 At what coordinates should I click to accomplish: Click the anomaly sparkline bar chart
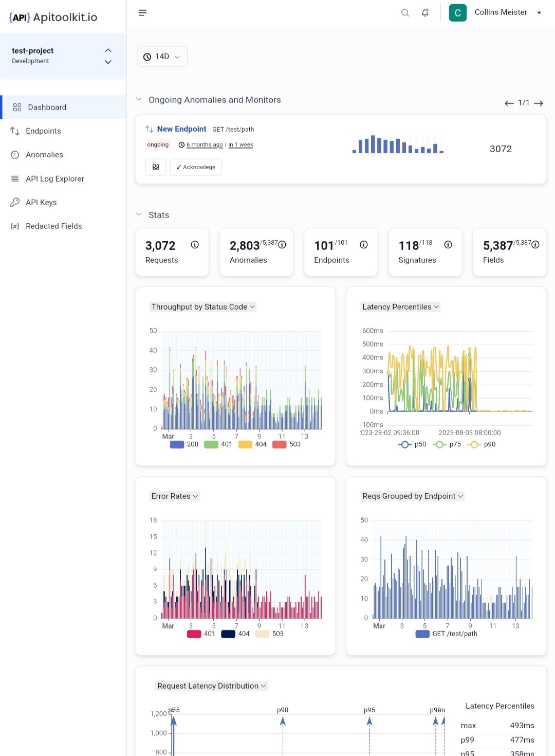pyautogui.click(x=398, y=144)
